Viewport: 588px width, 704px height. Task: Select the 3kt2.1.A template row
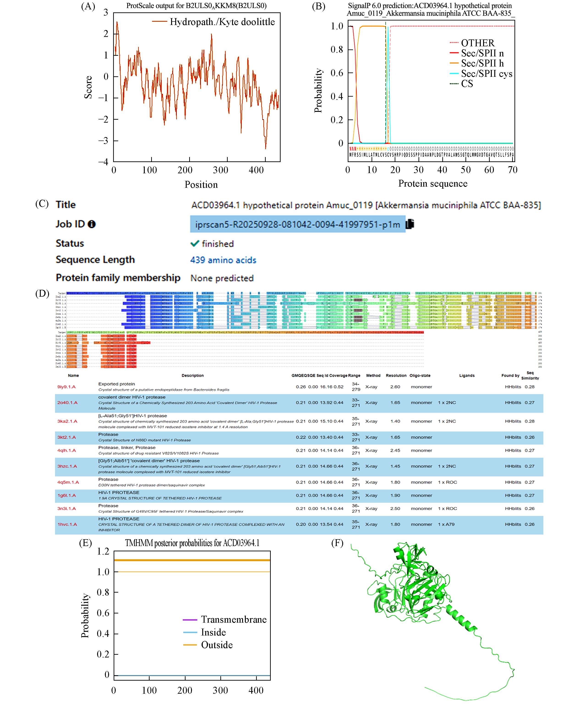point(66,437)
